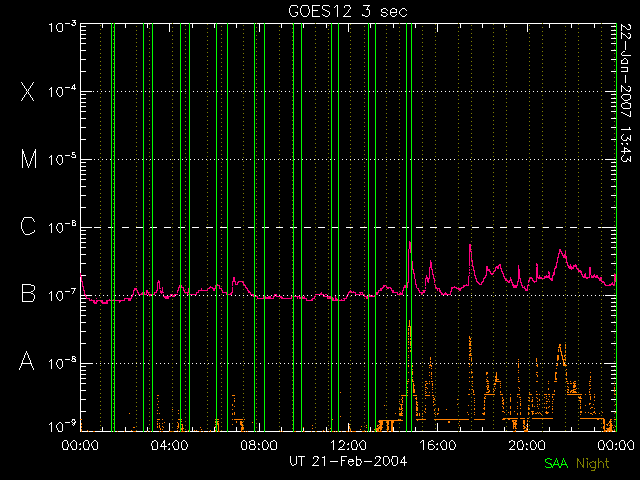This screenshot has width=640, height=480.
Task: Click the M flare class label
Action: 29,159
